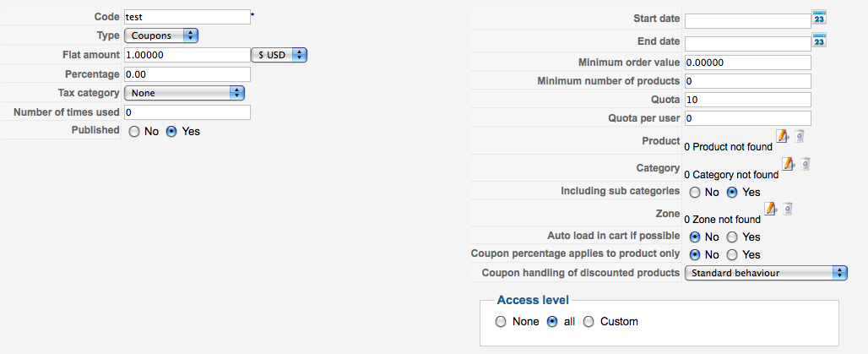The image size is (868, 354).
Task: Click the edit icon next to Product
Action: 782,136
